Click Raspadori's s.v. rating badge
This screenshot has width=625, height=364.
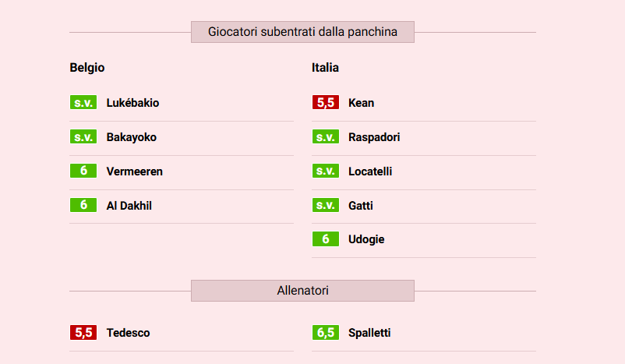click(x=325, y=137)
